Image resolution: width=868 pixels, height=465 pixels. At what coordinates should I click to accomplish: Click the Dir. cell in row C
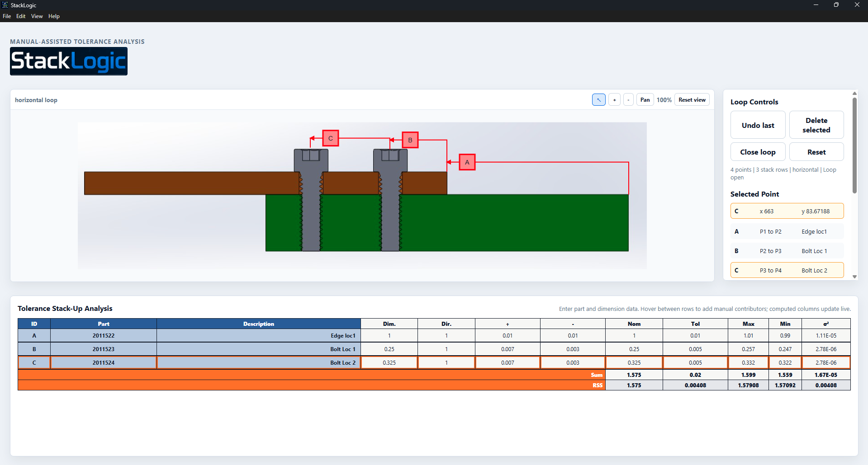click(446, 362)
